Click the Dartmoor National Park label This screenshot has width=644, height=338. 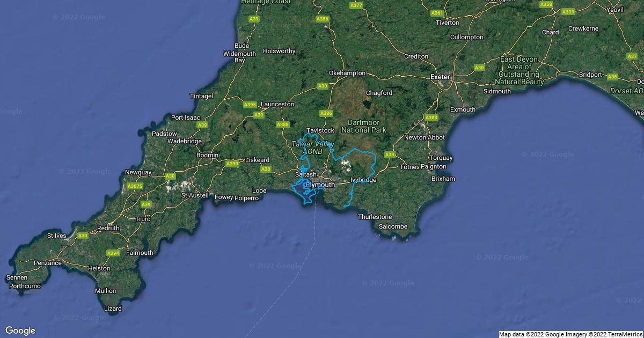tap(363, 126)
